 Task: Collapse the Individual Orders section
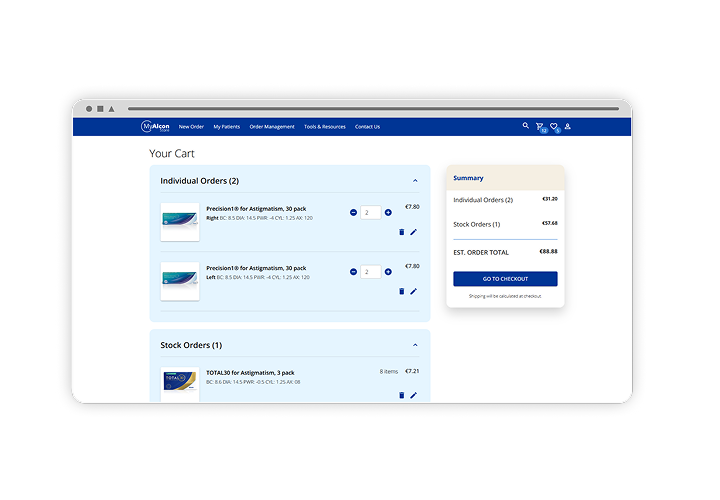tap(415, 181)
